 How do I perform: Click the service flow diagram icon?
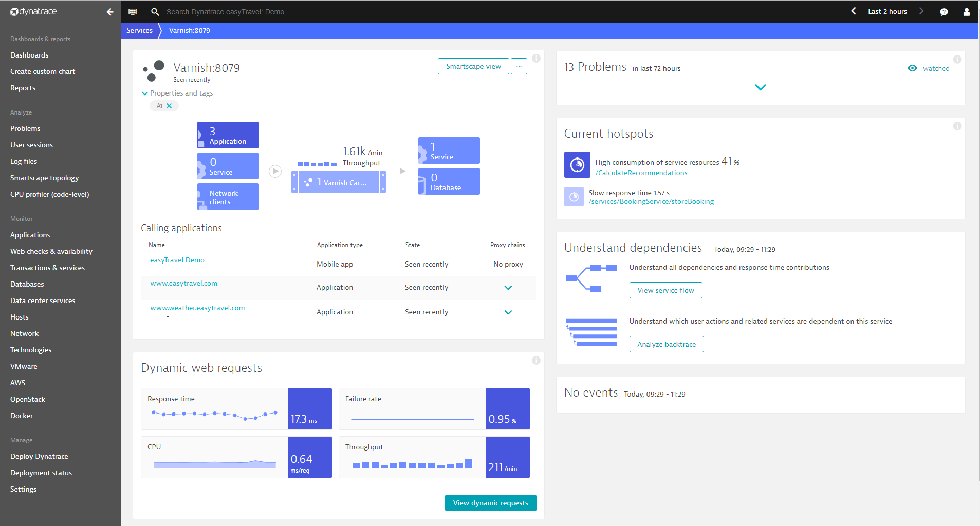click(591, 278)
